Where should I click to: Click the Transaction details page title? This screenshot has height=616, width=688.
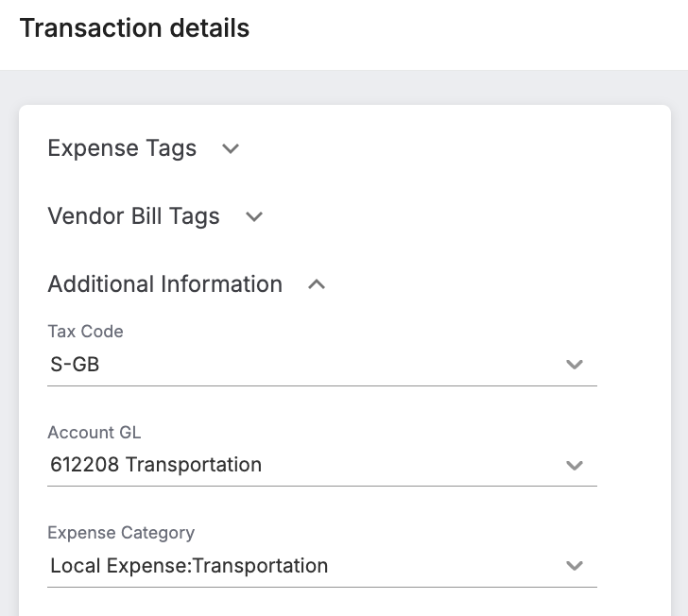pyautogui.click(x=135, y=28)
